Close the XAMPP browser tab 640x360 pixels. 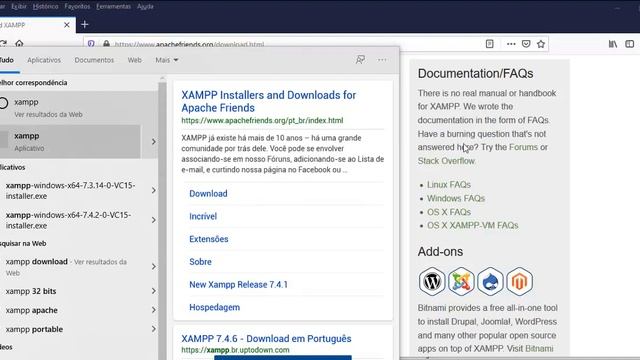[67, 25]
